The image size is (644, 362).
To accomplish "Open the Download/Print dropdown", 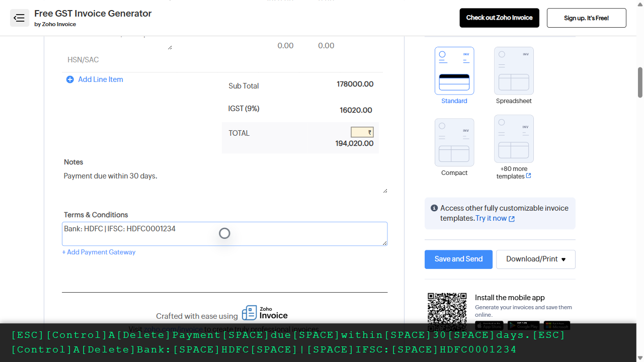I will [535, 259].
